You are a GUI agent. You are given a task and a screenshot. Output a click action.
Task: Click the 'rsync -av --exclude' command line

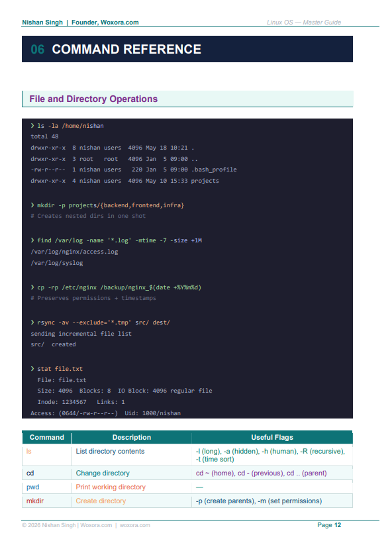pos(101,322)
